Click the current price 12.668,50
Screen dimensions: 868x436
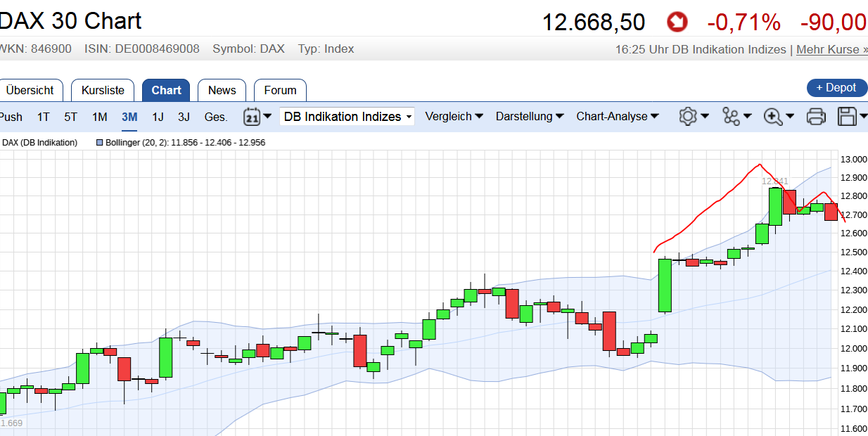tap(594, 23)
